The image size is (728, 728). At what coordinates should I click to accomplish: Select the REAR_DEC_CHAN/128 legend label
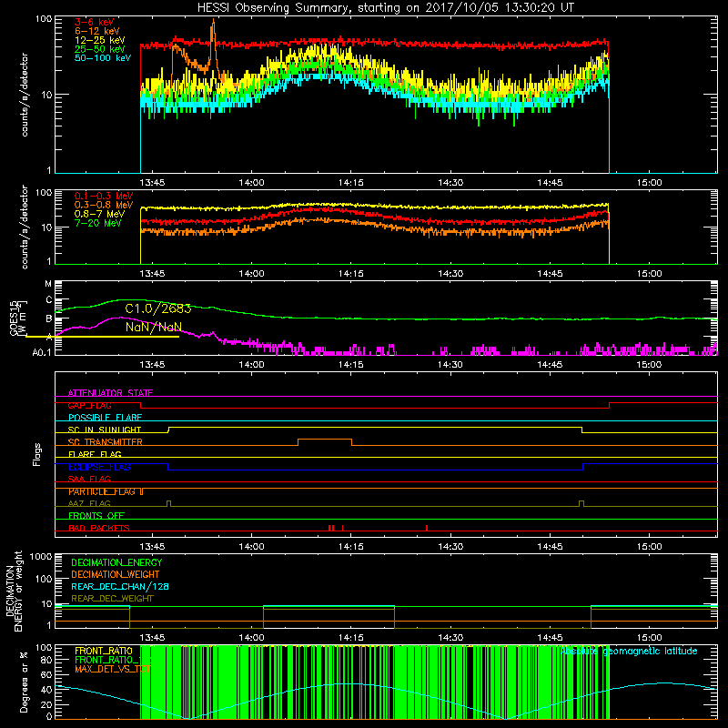120,586
